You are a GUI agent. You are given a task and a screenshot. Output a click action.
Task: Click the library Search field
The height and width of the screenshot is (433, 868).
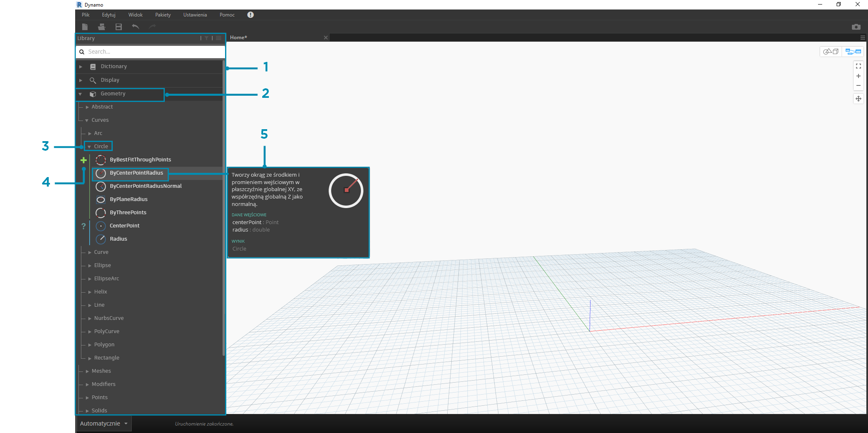coord(151,52)
